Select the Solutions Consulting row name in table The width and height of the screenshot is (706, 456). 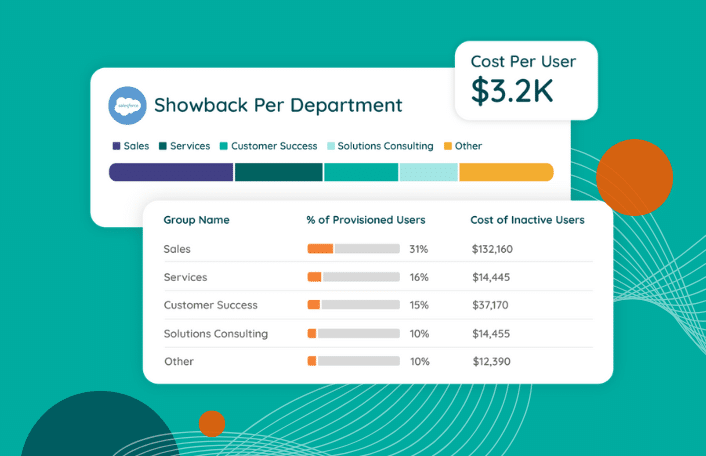tap(216, 334)
